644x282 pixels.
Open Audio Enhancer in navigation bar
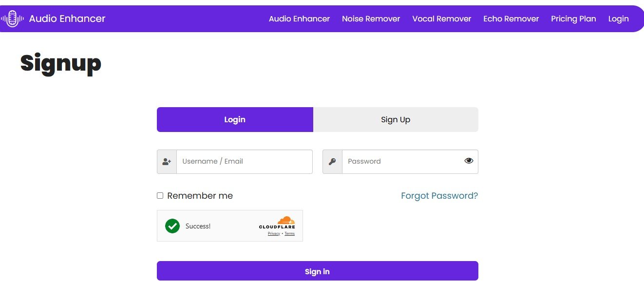pos(299,19)
